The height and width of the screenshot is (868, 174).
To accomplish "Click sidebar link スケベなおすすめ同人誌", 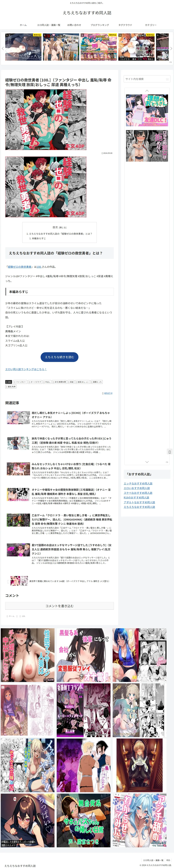I will [138, 493].
